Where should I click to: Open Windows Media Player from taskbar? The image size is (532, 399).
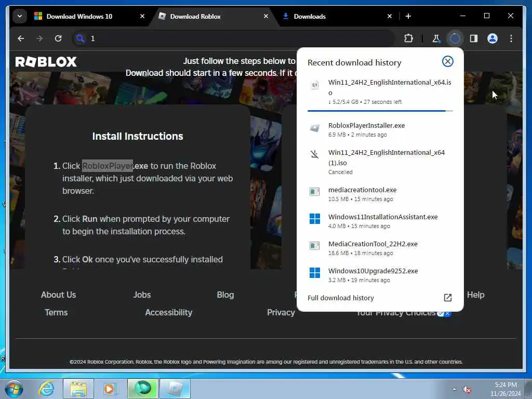pos(110,389)
